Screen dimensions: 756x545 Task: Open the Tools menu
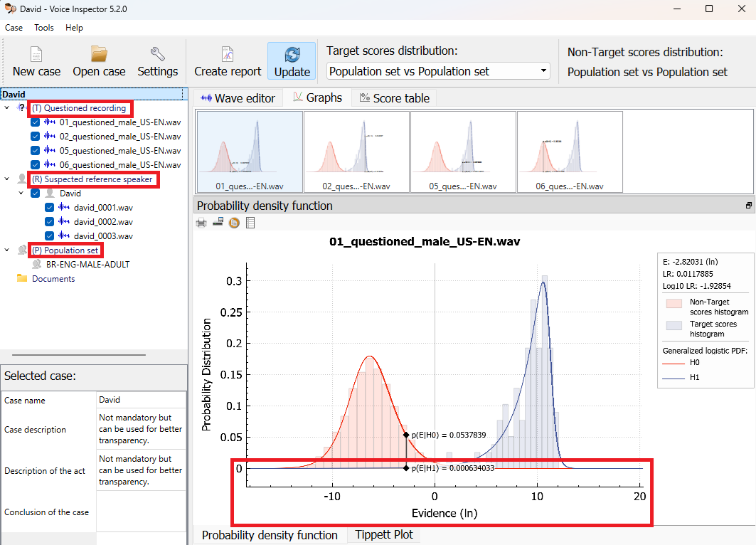click(44, 28)
